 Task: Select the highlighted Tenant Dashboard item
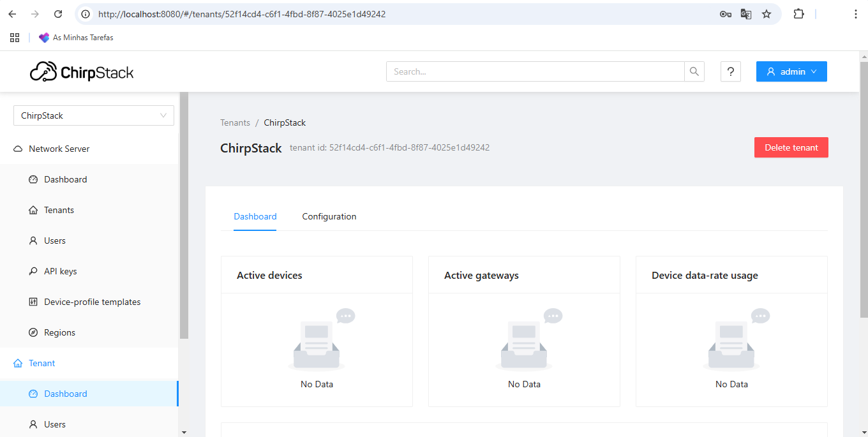click(x=89, y=394)
